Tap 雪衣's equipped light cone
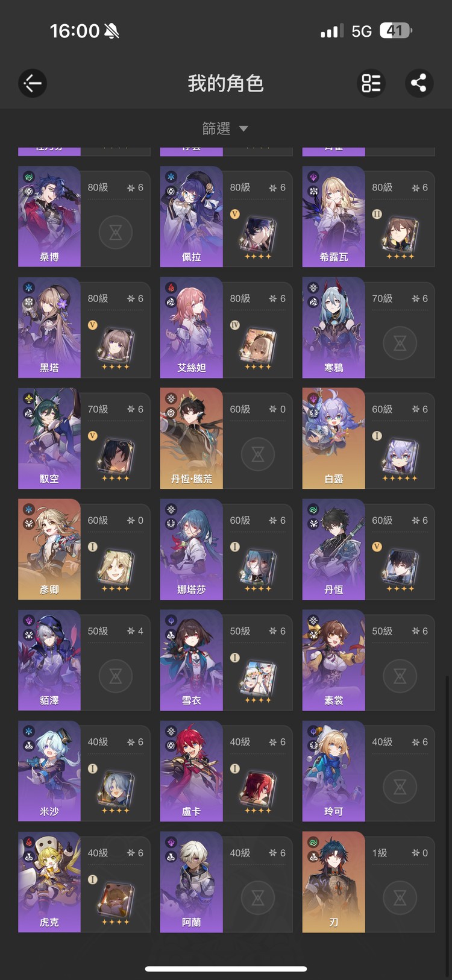 click(257, 679)
